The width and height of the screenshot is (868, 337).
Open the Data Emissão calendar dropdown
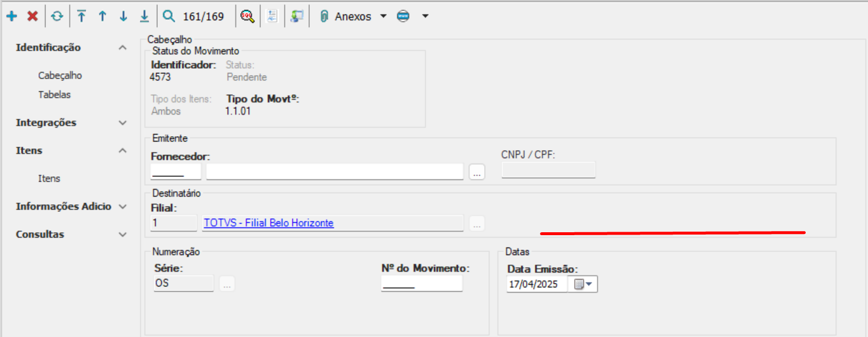(583, 284)
